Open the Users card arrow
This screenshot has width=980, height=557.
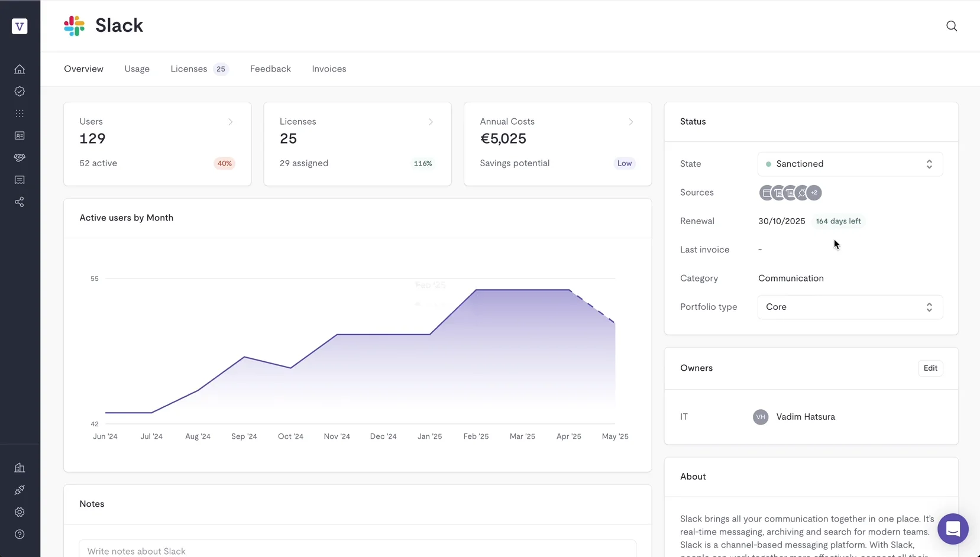(231, 122)
